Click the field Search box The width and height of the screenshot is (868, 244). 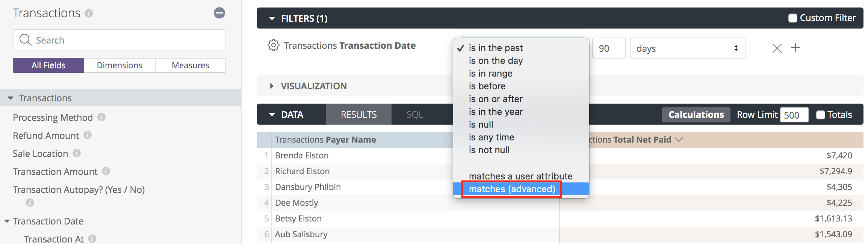pos(119,40)
